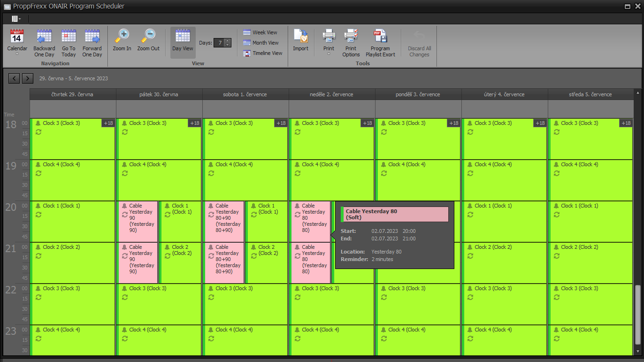The image size is (644, 362).
Task: Toggle the Day View mode
Action: click(183, 42)
